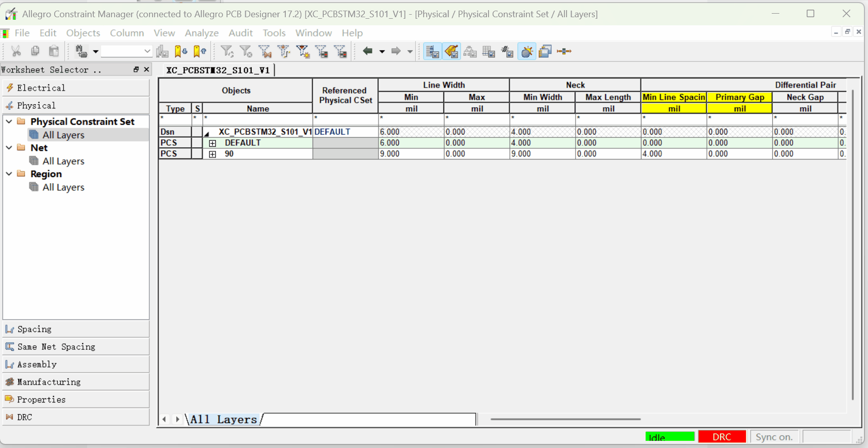Click the Line Width Min filter cell
This screenshot has height=448, width=868.
click(x=411, y=119)
